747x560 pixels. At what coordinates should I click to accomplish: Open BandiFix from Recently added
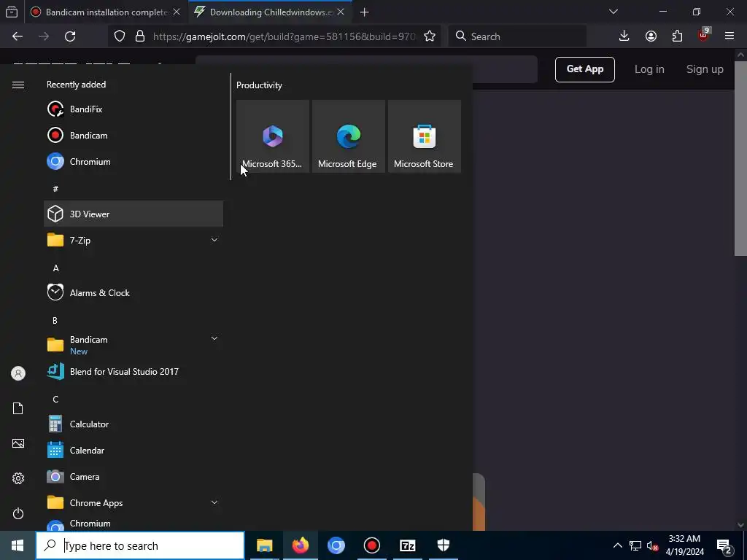(133, 109)
